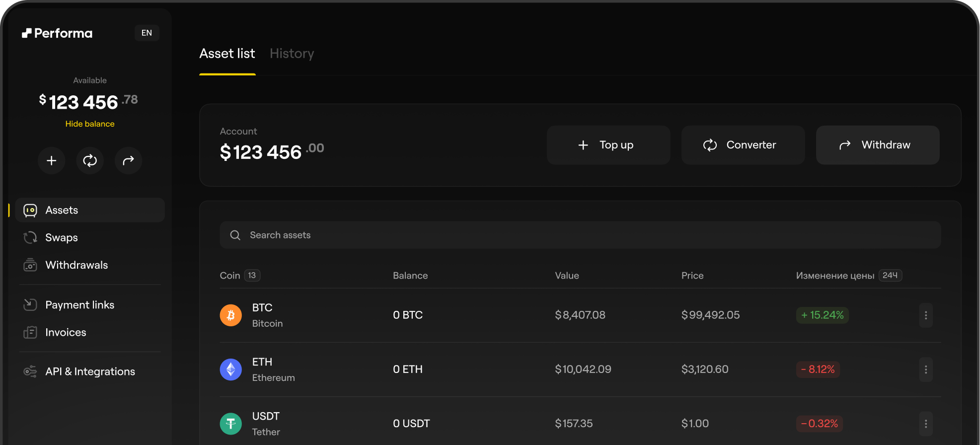
Task: Open the EN language selector
Action: point(147,33)
